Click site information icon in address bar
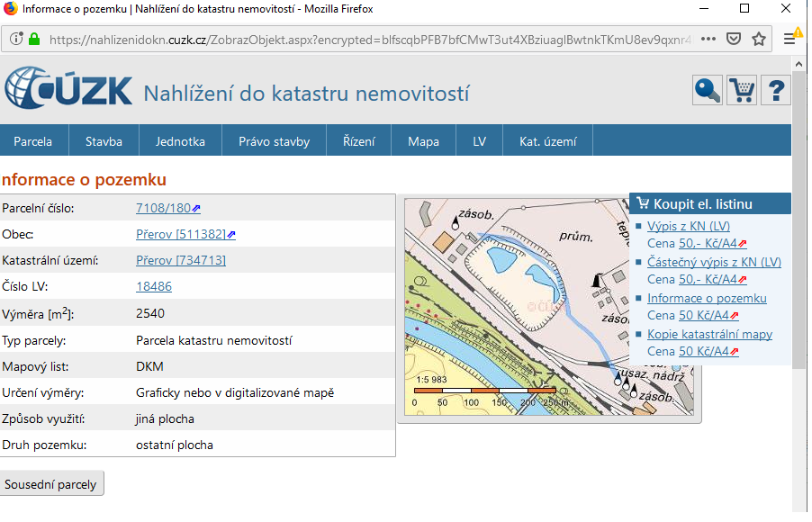The width and height of the screenshot is (812, 522). pyautogui.click(x=15, y=40)
